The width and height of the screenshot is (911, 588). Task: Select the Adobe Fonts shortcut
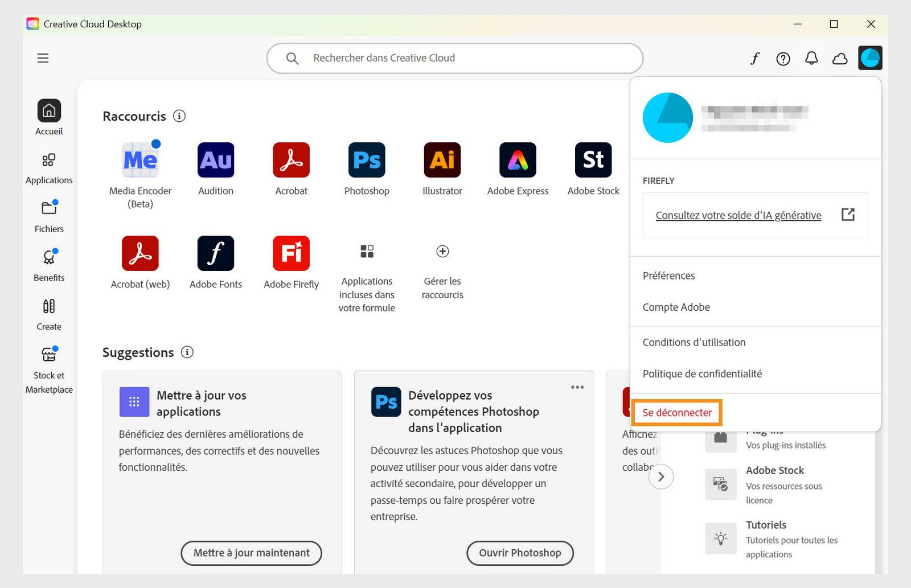pos(215,254)
